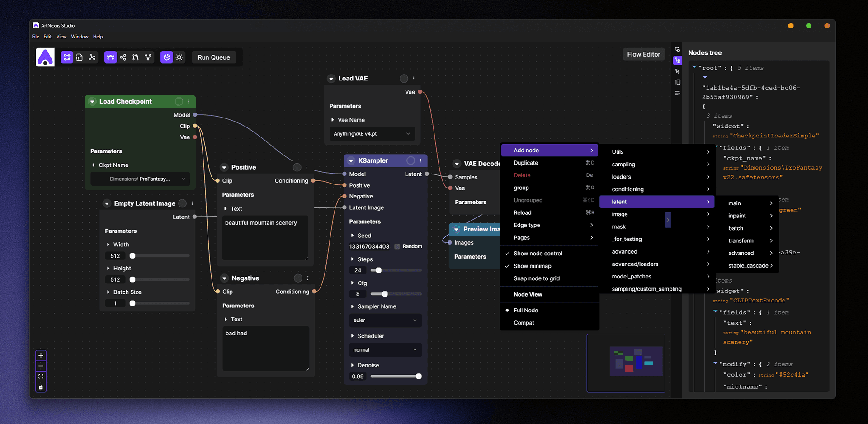Open Positive node three-dot menu

(x=307, y=167)
